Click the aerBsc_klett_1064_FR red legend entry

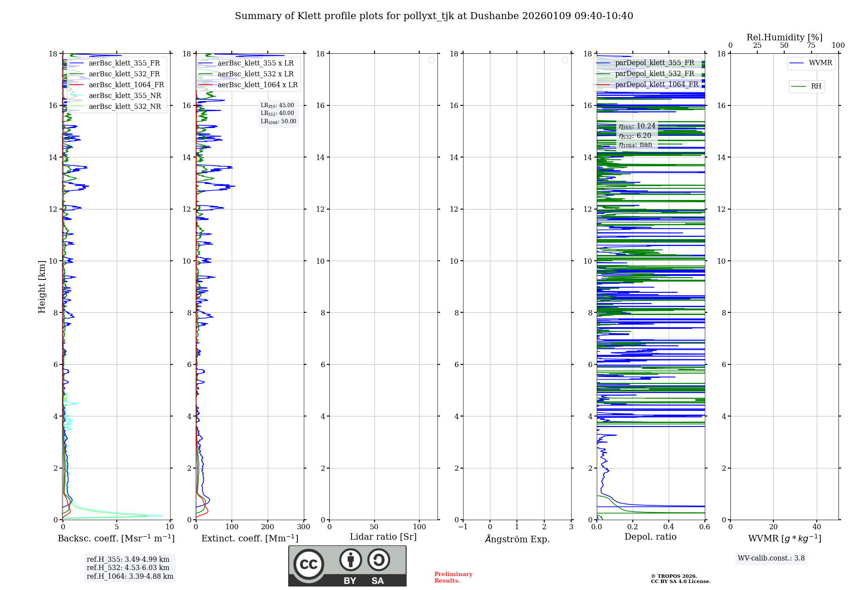coord(126,85)
